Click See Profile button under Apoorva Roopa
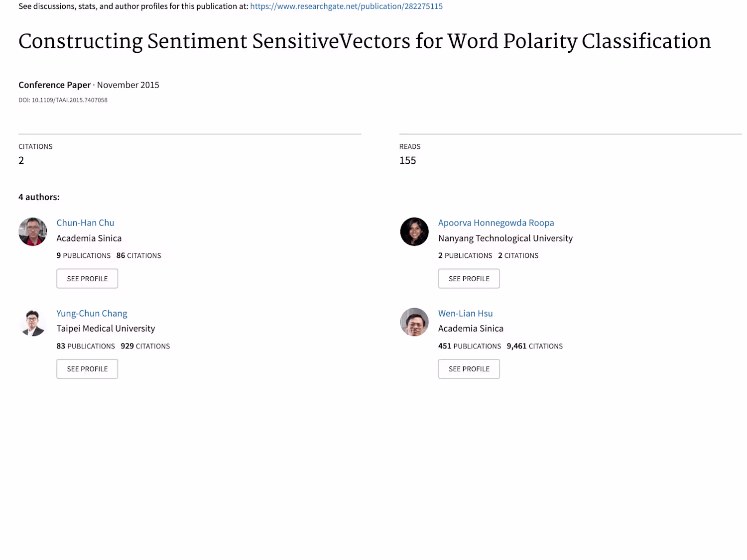 click(x=469, y=279)
